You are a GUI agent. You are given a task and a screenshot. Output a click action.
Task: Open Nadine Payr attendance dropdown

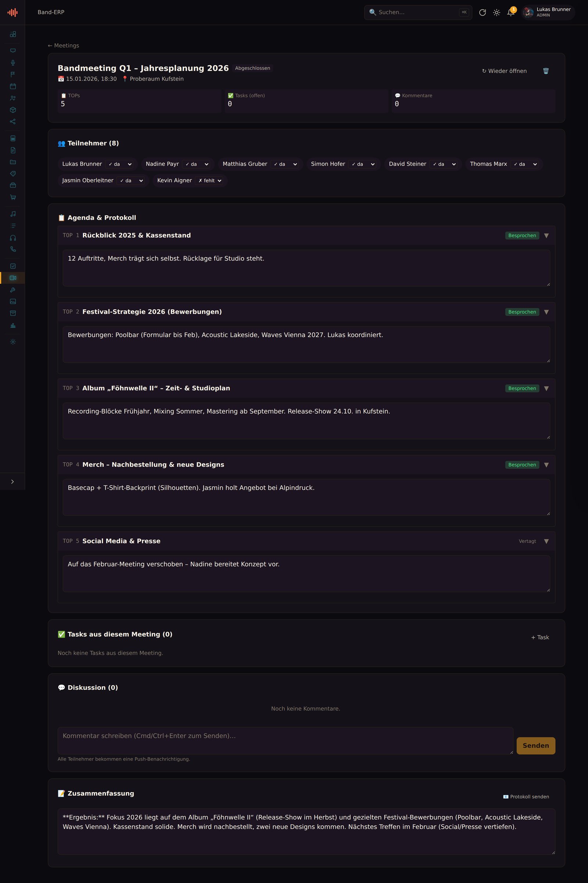(196, 164)
